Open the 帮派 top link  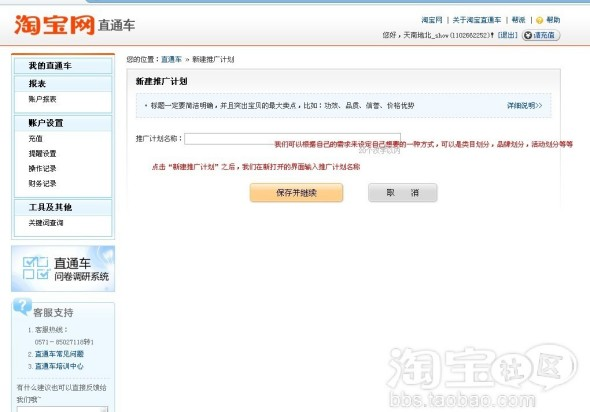[518, 20]
